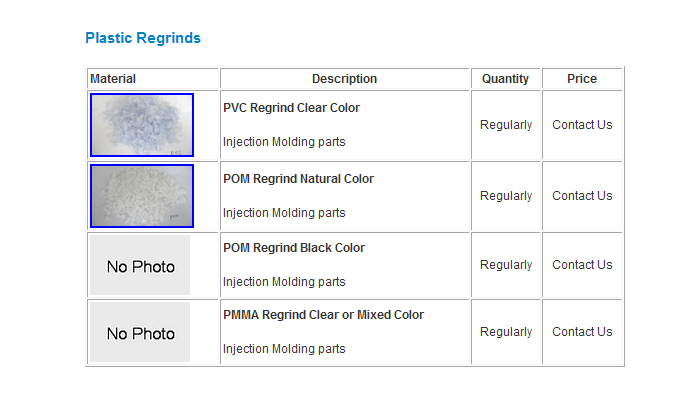Click Regularly quantity in the PMMA row
Image resolution: width=700 pixels, height=399 pixels.
(506, 332)
